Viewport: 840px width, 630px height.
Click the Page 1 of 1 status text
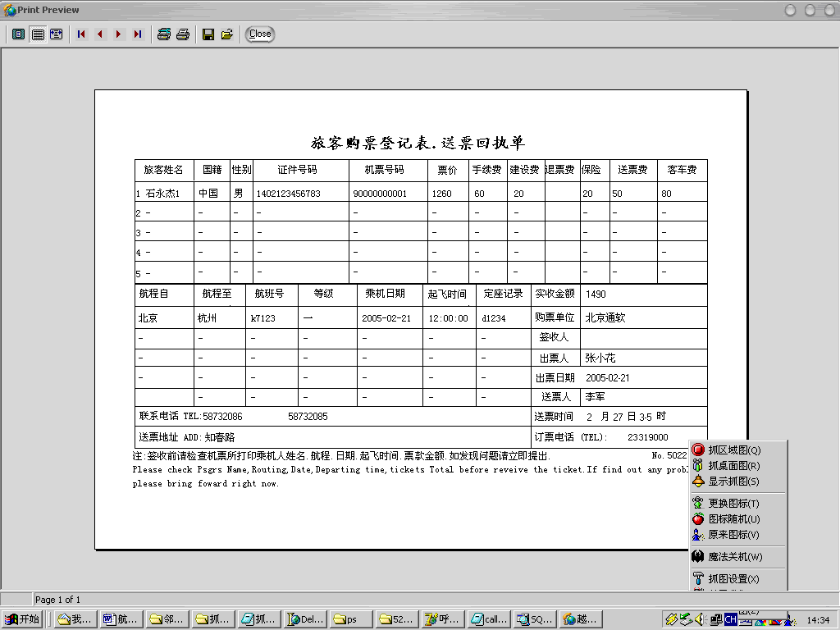(57, 600)
